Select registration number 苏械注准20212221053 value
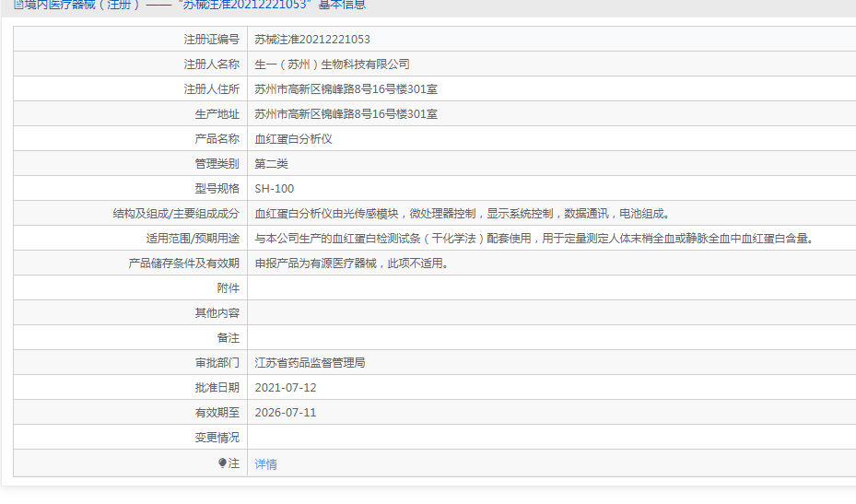The image size is (856, 504). click(312, 40)
